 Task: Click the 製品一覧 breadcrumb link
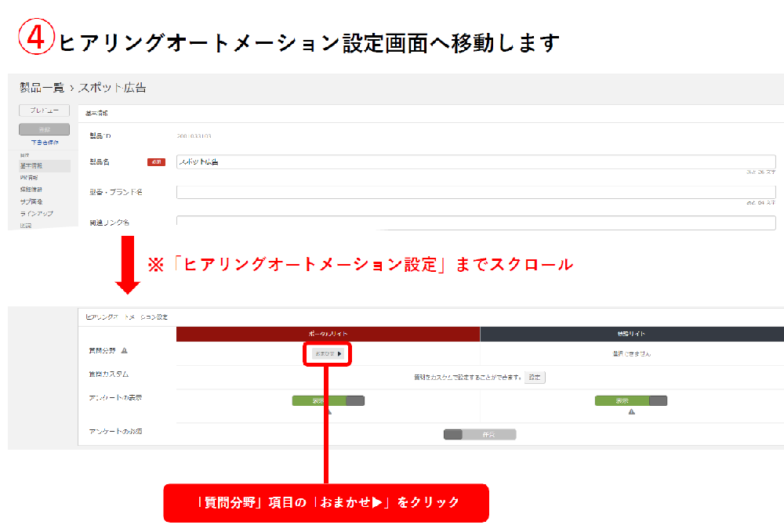click(x=42, y=88)
